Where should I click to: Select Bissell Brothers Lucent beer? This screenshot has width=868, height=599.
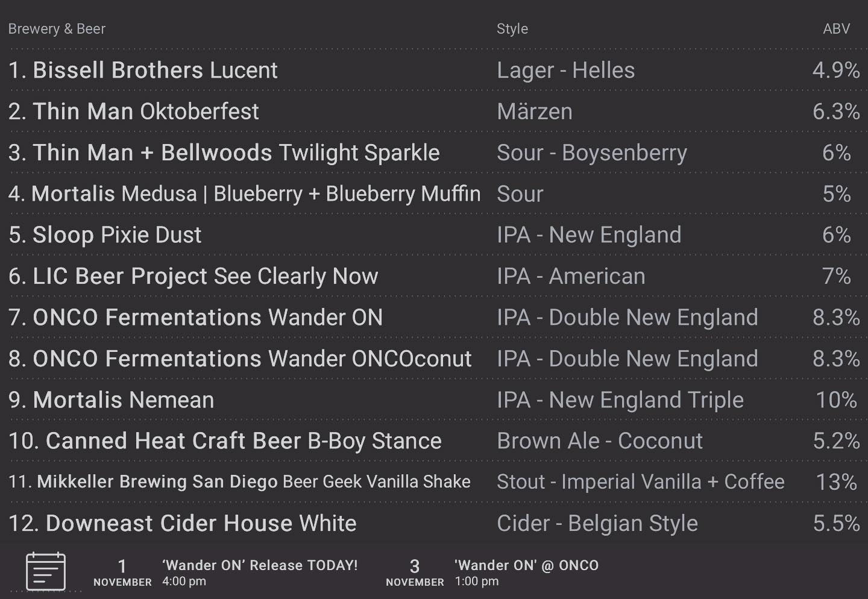tap(434, 71)
